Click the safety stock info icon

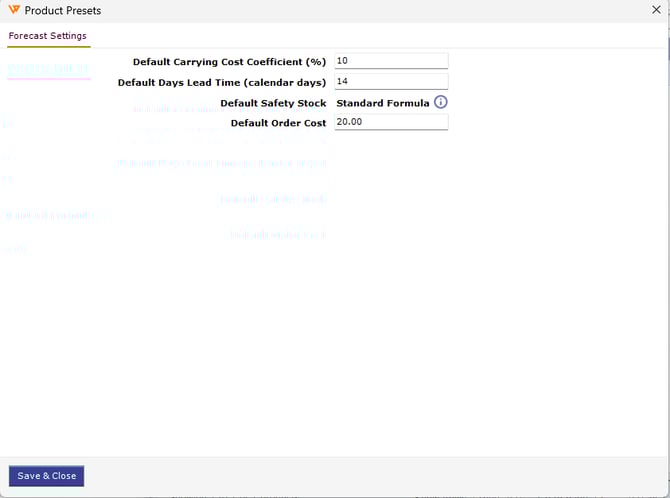point(440,103)
